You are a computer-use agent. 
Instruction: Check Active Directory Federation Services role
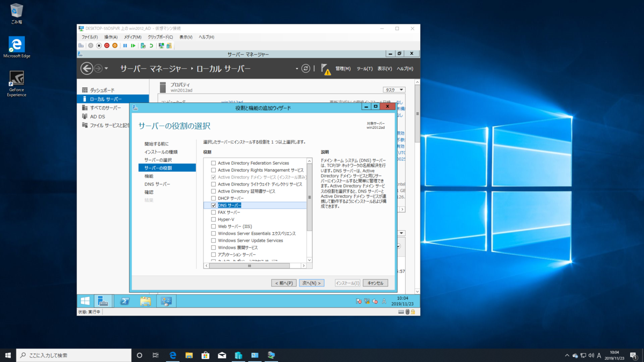point(213,163)
